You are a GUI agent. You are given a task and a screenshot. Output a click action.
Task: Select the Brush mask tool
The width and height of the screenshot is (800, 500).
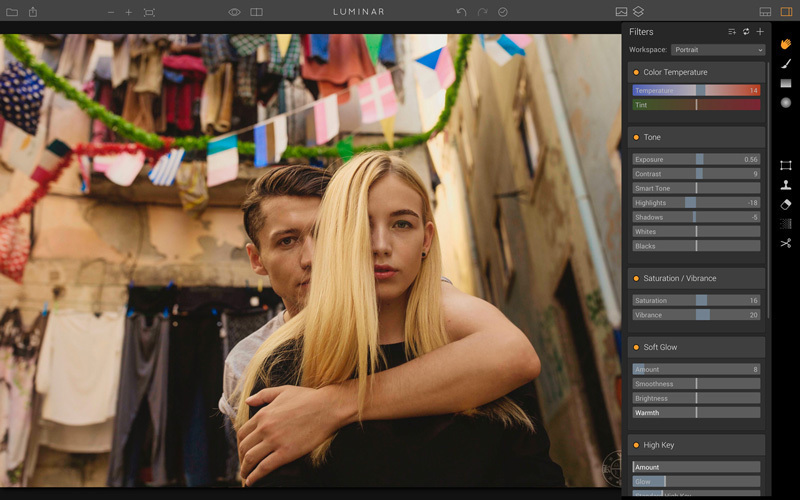(786, 63)
